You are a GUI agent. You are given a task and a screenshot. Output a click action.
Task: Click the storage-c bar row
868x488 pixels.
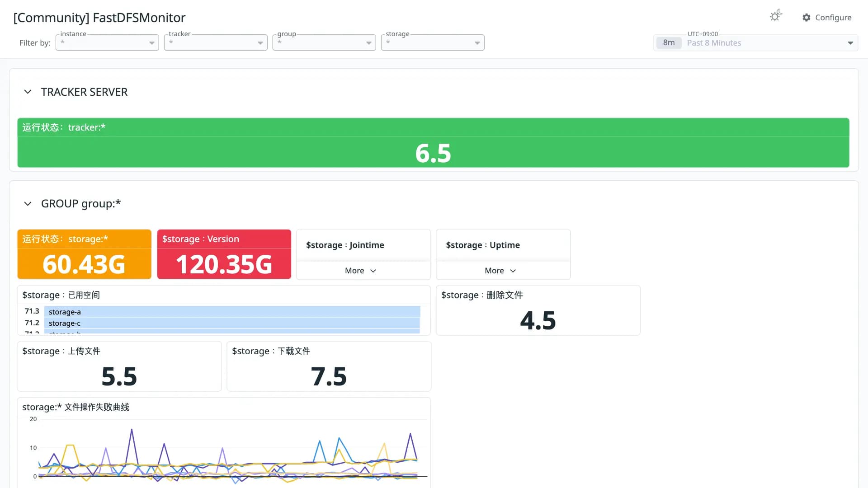(x=232, y=323)
